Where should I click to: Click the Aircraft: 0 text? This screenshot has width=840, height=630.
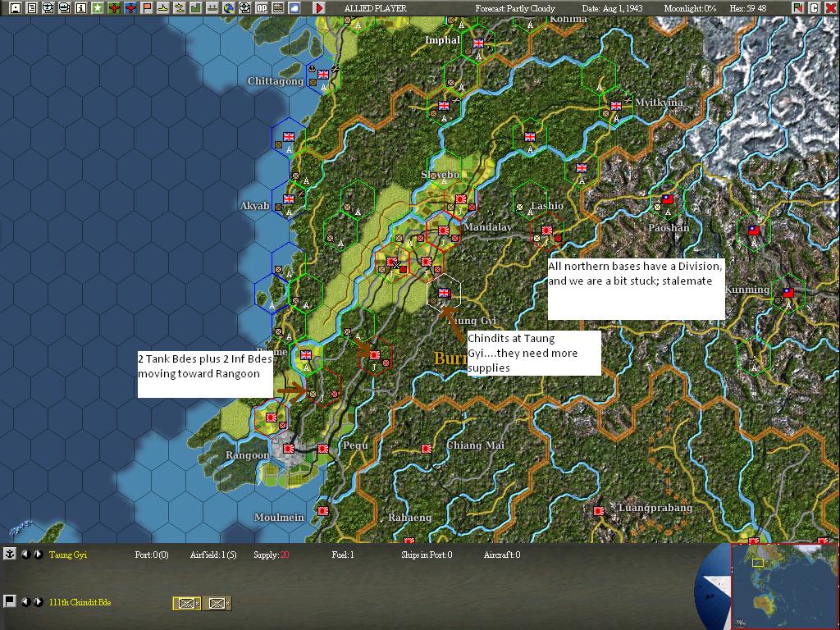502,555
